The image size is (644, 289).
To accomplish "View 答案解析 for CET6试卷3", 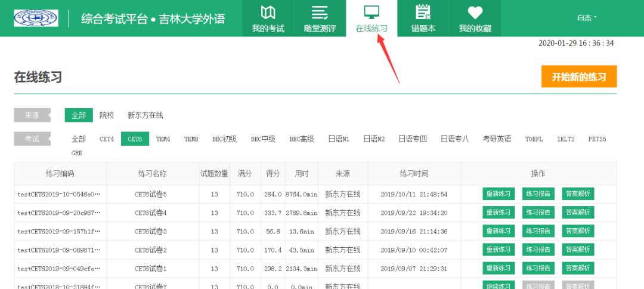I will point(578,231).
